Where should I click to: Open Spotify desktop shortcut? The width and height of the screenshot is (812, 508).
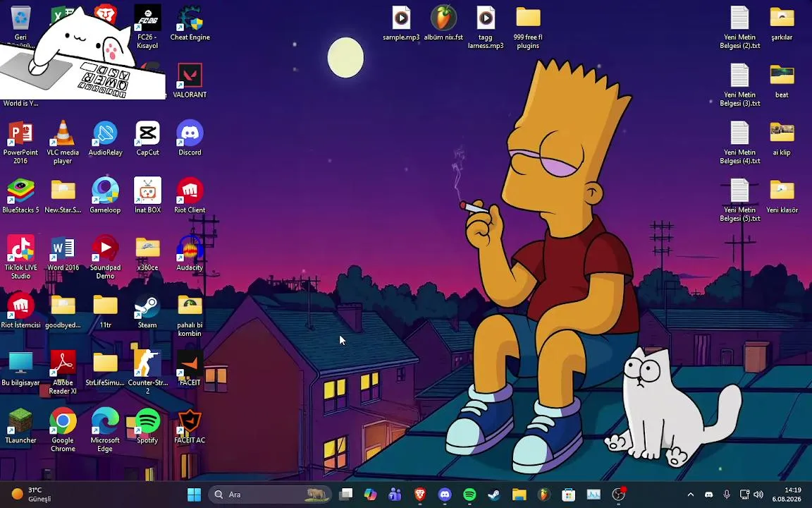click(x=147, y=426)
